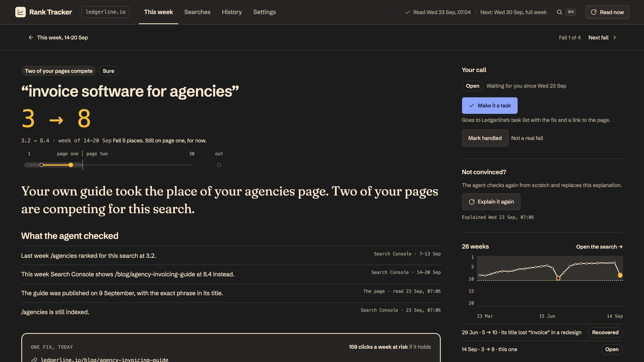Click the checkmark beside Read Wed 23 Sep, 07:04
Viewport: 644px width, 362px height.
click(x=408, y=12)
